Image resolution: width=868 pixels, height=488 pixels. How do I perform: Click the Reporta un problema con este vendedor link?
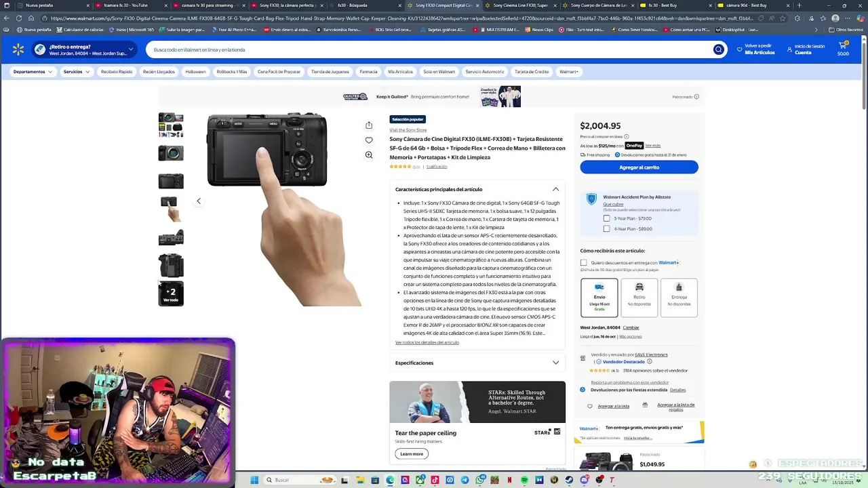[x=629, y=382]
